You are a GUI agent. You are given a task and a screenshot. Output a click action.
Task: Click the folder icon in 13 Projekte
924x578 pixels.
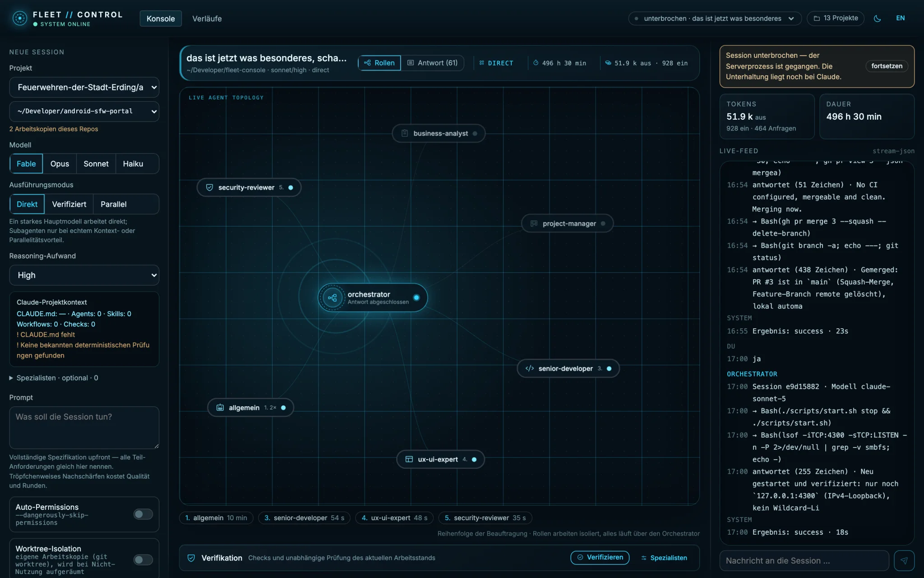click(x=817, y=19)
